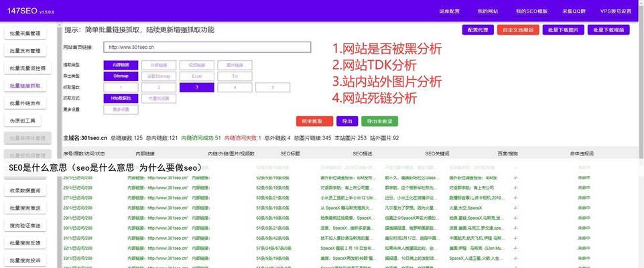Choose 谷歌Sitemap as export type
Viewport: 644px width, 268px height.
159,76
